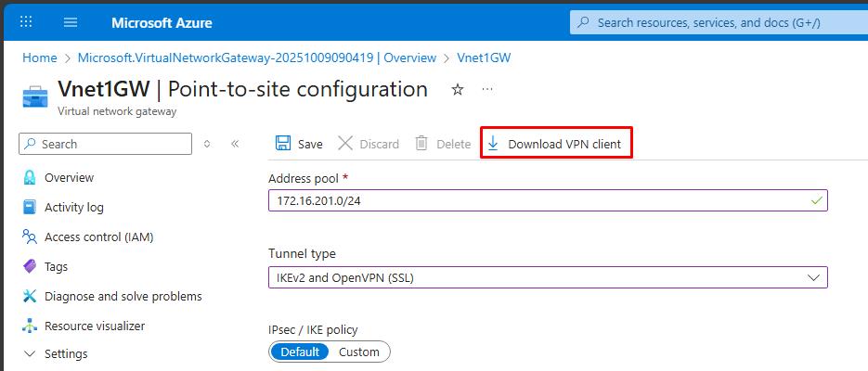Switch IPsec policy to Custom
Viewport: 868px width, 371px height.
(358, 352)
